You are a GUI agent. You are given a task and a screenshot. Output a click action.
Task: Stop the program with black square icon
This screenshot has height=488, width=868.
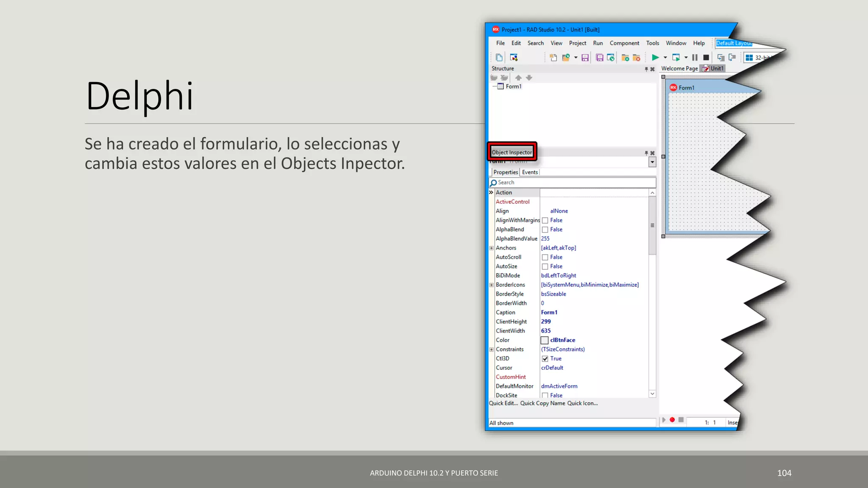[706, 57]
